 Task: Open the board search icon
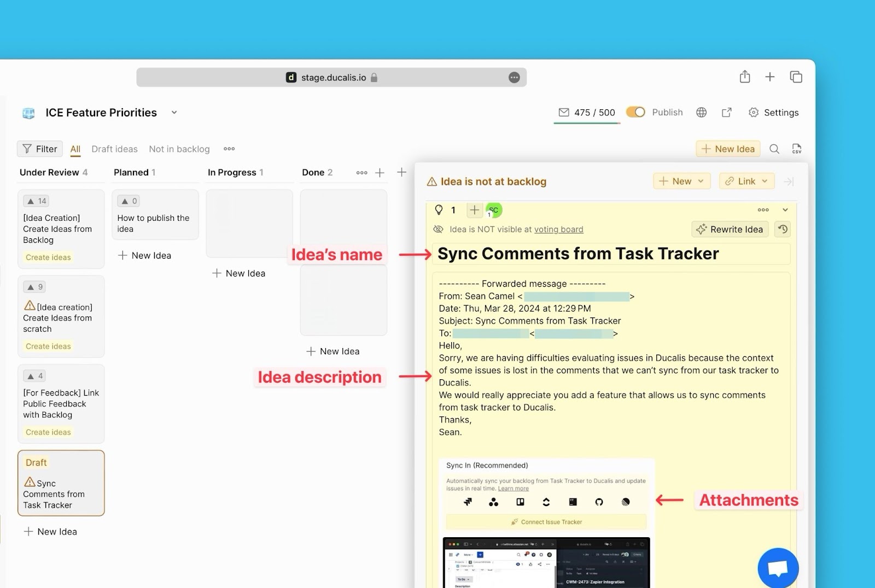pyautogui.click(x=774, y=149)
